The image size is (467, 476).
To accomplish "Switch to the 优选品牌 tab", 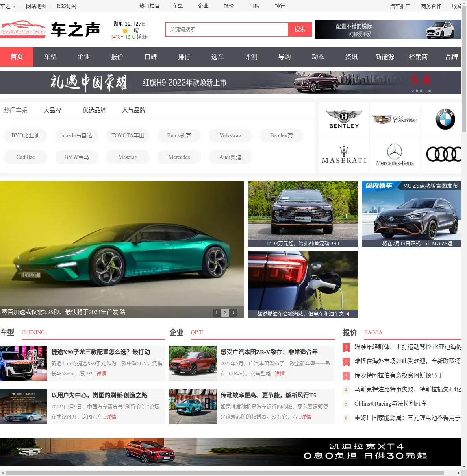I will (x=95, y=110).
